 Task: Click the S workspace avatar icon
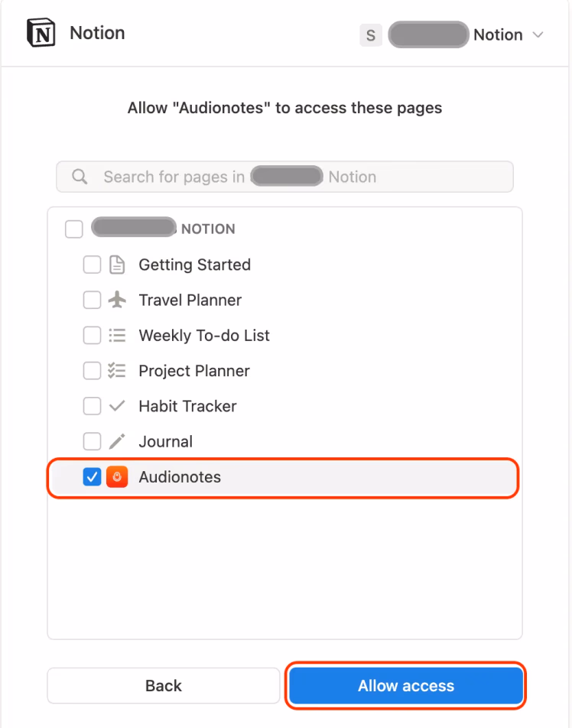click(x=370, y=35)
